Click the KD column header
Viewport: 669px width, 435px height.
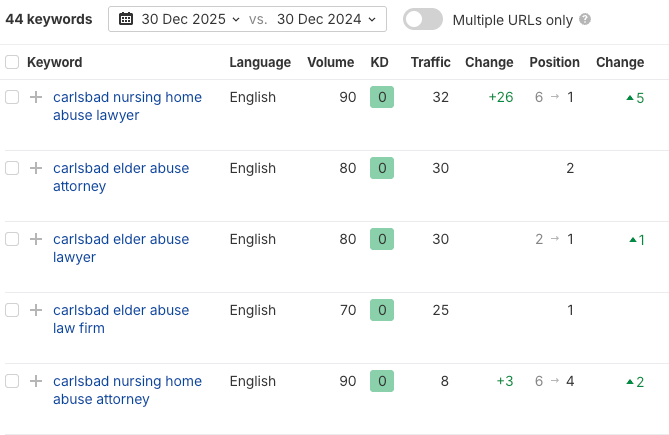tap(379, 62)
